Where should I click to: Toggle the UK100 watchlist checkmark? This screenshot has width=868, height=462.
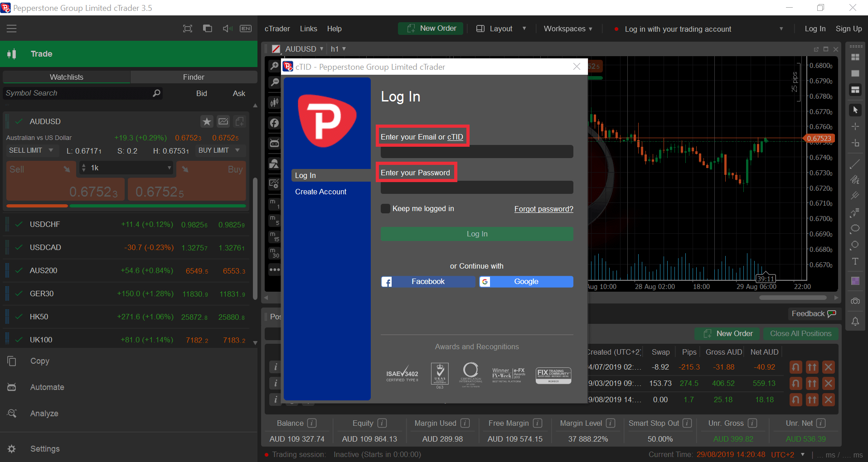(x=19, y=340)
